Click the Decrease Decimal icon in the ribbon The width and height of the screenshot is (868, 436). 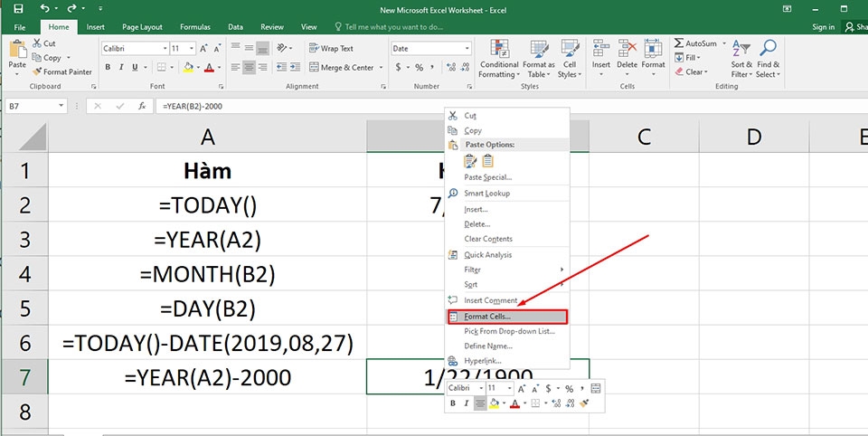466,67
